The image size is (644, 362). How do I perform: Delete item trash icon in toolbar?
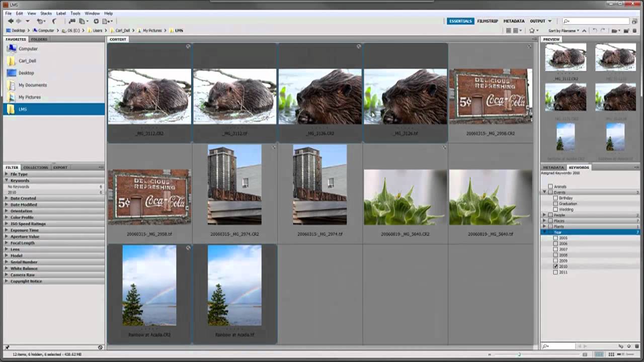(634, 31)
